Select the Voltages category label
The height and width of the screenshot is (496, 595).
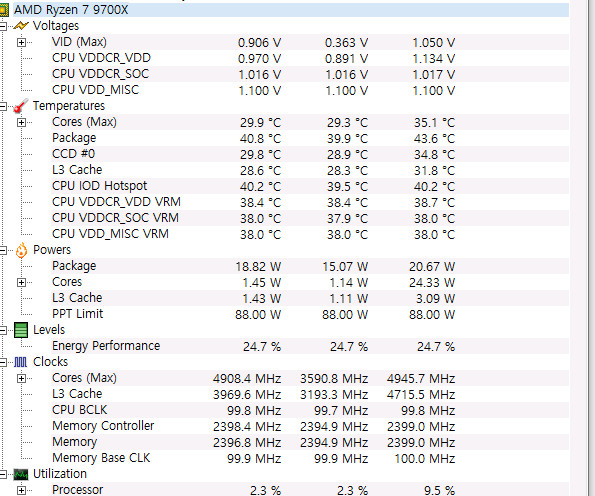click(56, 26)
